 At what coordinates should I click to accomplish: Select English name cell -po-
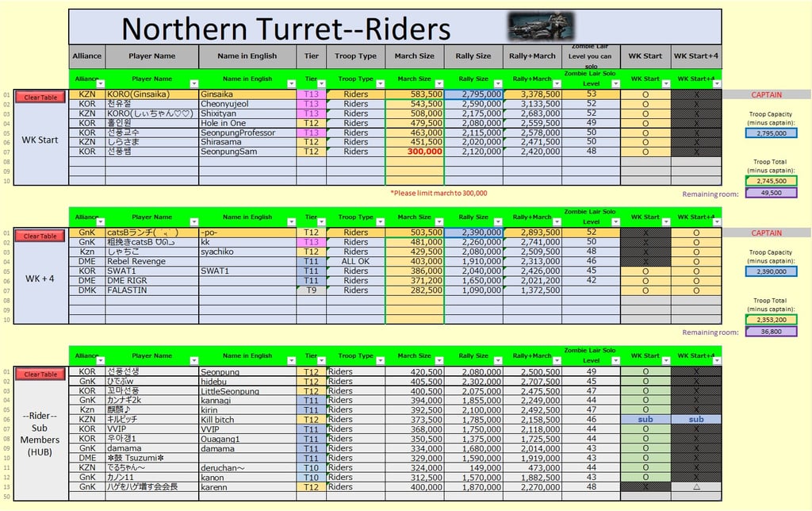(x=247, y=232)
